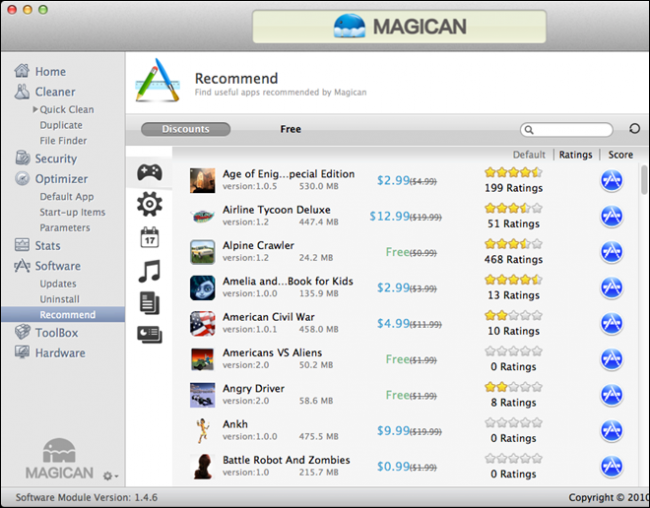Open App Store for Alpine Crawler

tap(611, 252)
